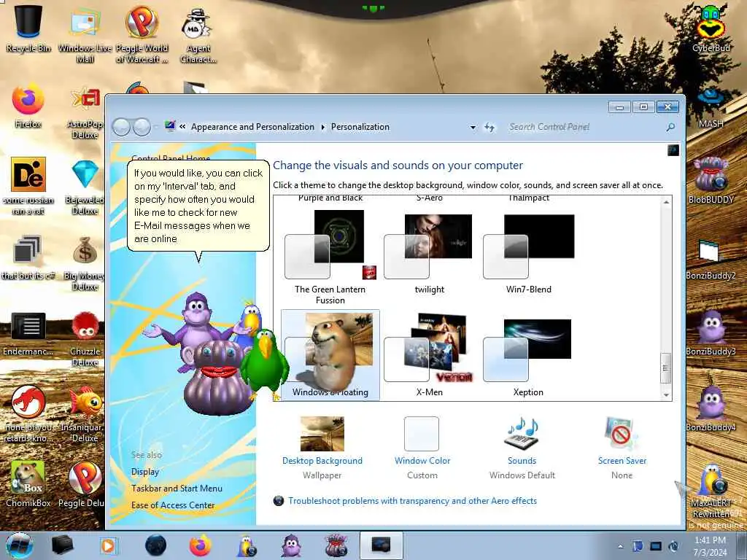Open BonziBuddy4 desktop shortcut
Image resolution: width=747 pixels, height=560 pixels.
[x=711, y=407]
